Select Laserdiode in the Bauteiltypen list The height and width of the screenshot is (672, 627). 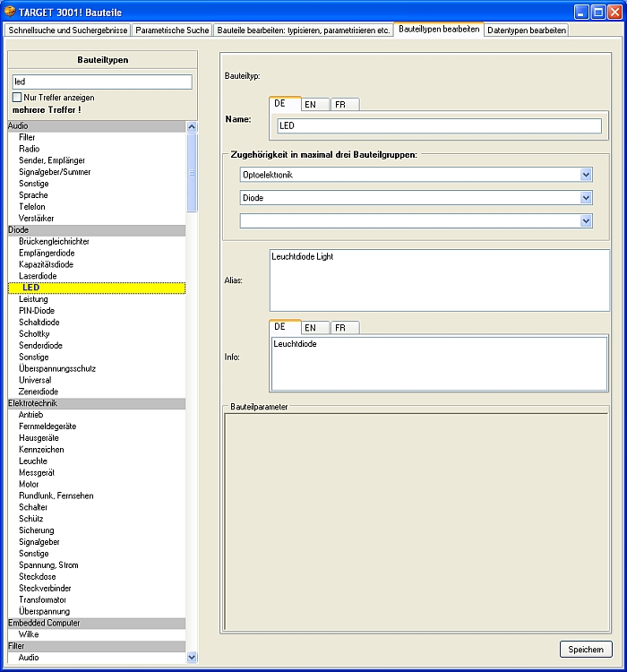[38, 276]
